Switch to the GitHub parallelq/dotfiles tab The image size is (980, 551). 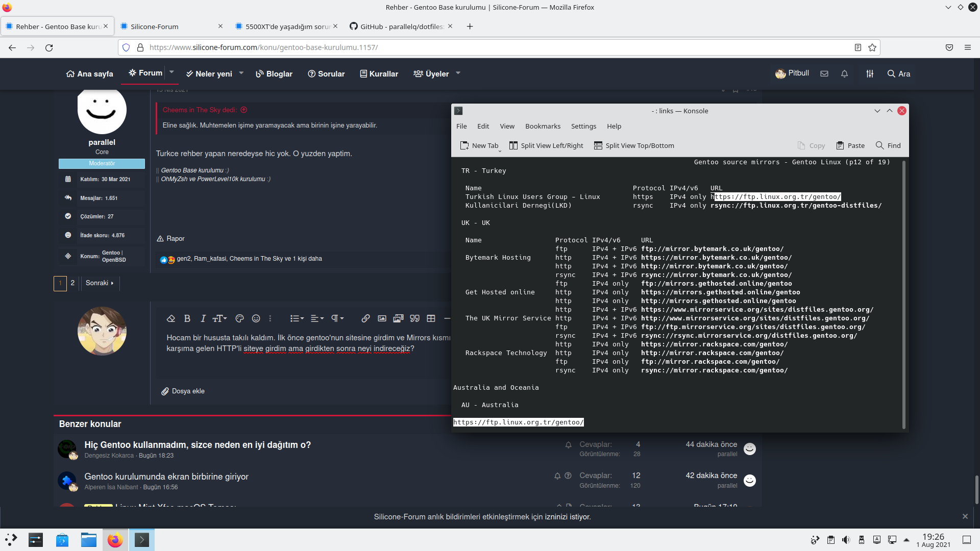tap(401, 27)
